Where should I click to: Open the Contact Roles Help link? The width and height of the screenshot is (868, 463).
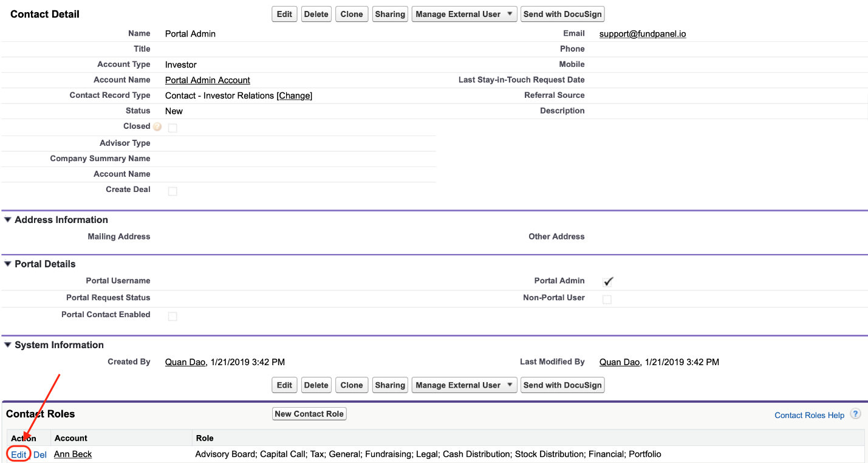(809, 416)
